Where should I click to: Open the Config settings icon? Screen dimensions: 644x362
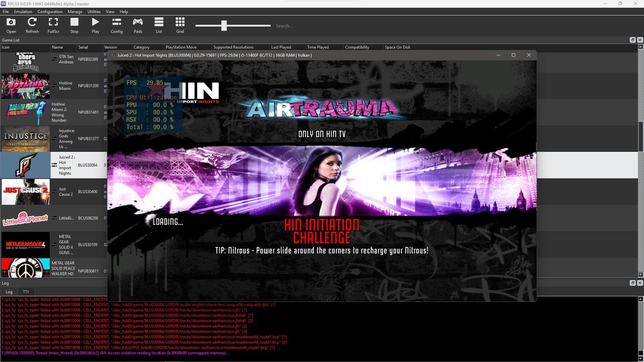click(x=116, y=25)
